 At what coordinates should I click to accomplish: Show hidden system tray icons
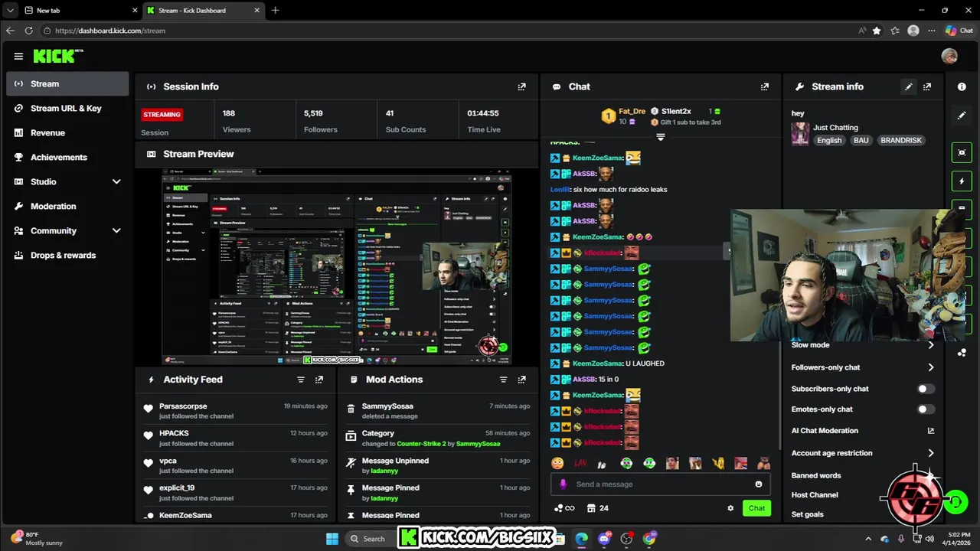click(867, 539)
